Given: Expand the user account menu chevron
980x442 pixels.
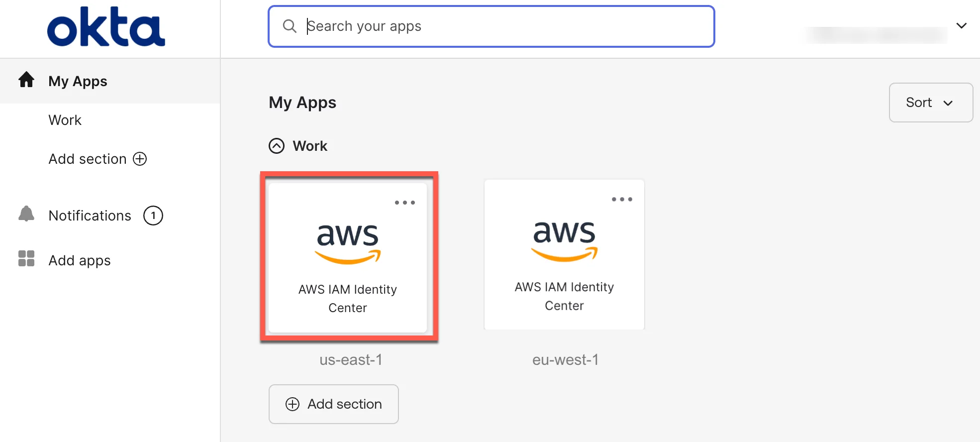Looking at the screenshot, I should coord(962,26).
